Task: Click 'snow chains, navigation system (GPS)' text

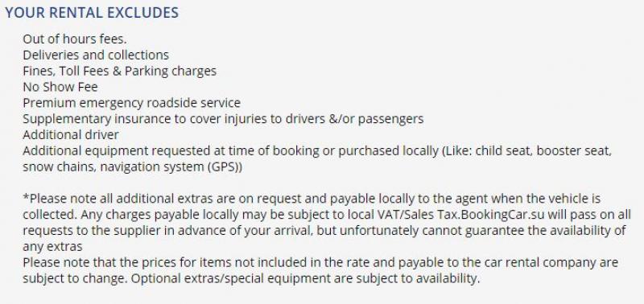Action: click(x=132, y=167)
